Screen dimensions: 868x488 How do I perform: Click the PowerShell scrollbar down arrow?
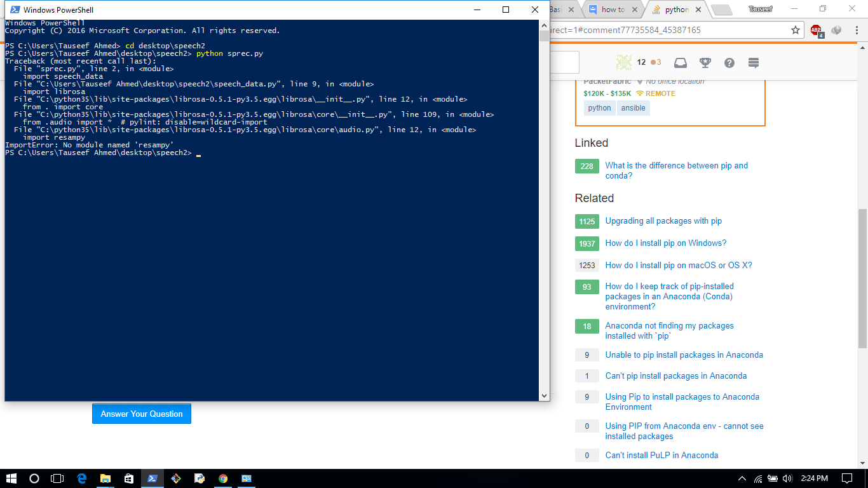[544, 396]
